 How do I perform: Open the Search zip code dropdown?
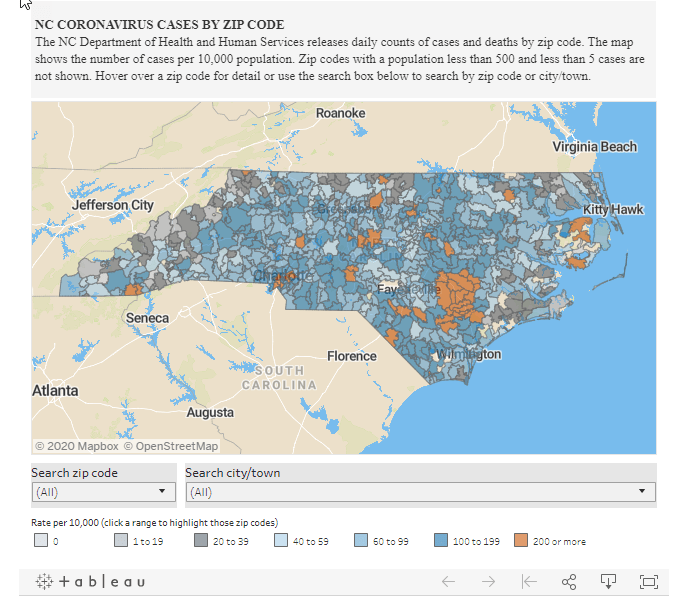[x=103, y=492]
